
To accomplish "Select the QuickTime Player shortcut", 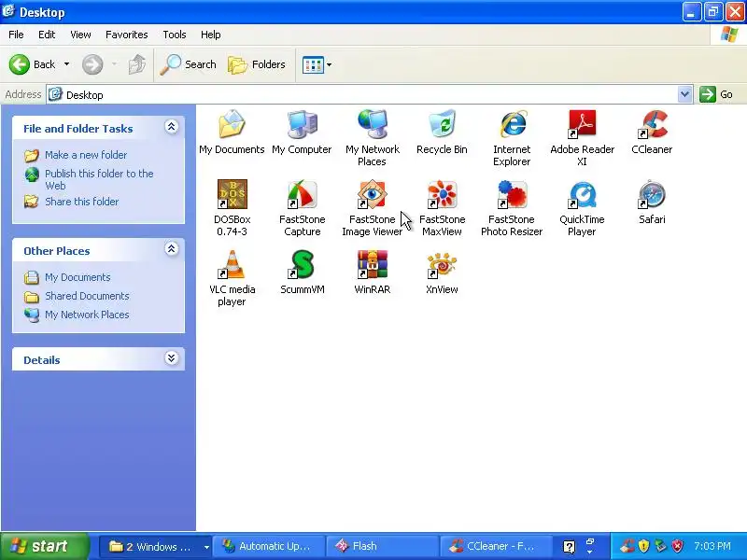I will tap(582, 207).
